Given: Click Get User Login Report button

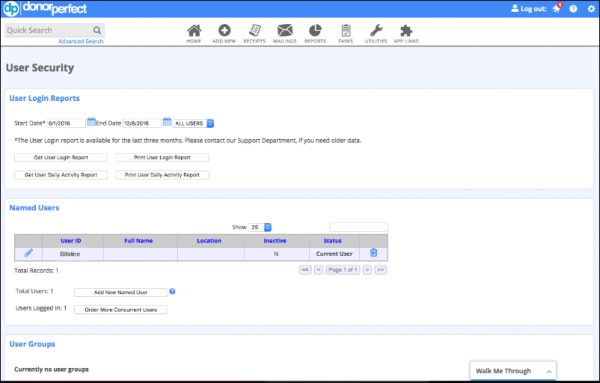Looking at the screenshot, I should [x=61, y=157].
